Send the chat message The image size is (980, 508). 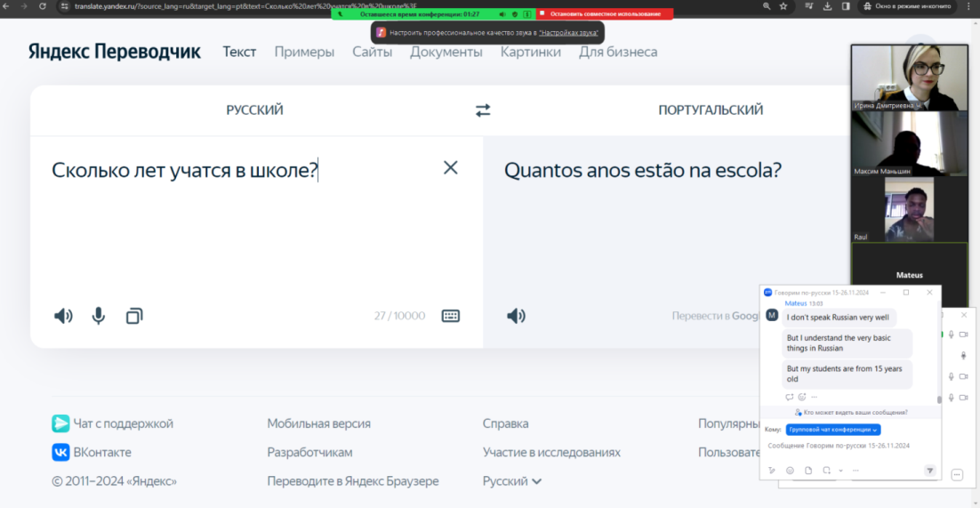point(930,471)
